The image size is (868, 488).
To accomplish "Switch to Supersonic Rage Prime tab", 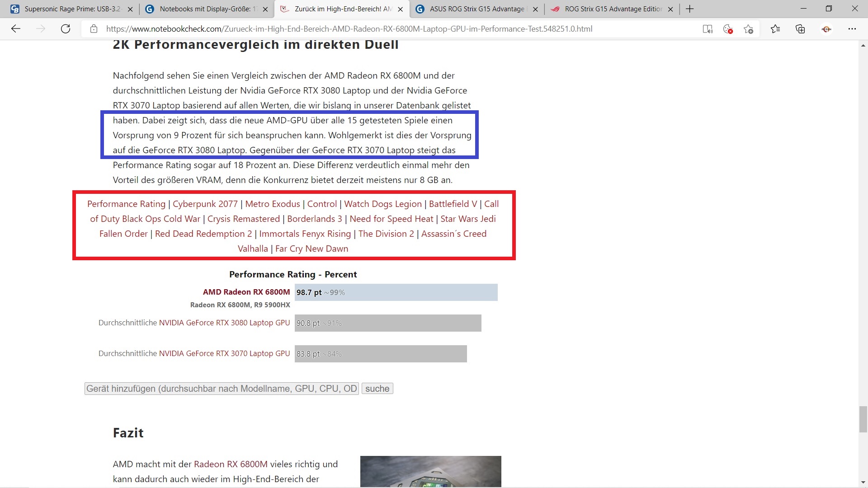I will (x=68, y=9).
